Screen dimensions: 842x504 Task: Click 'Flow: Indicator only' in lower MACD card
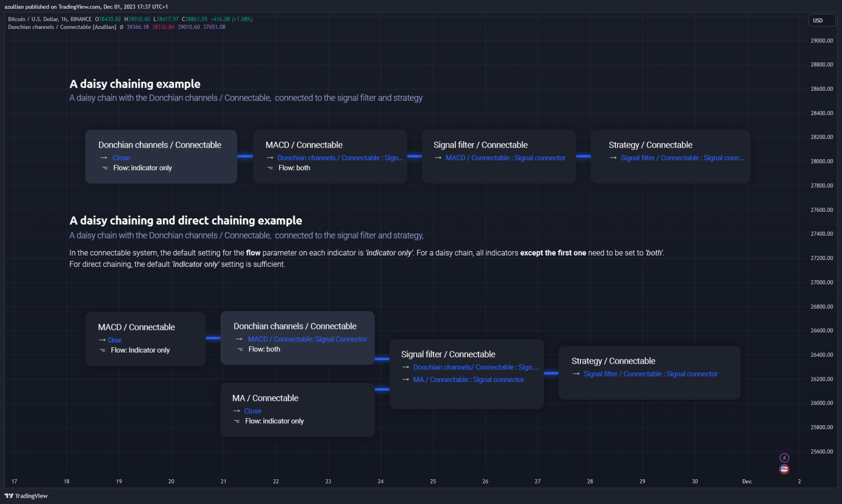(140, 350)
